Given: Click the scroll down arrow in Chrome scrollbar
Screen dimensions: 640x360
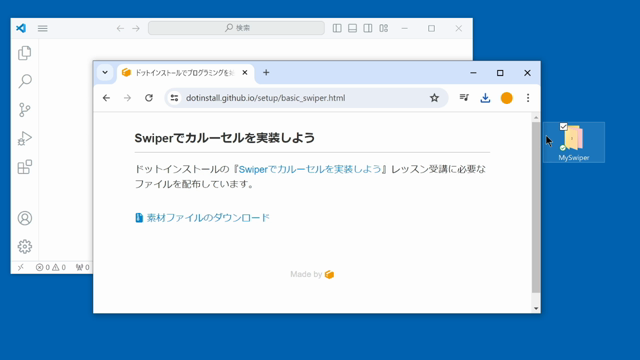Looking at the screenshot, I should tap(536, 309).
